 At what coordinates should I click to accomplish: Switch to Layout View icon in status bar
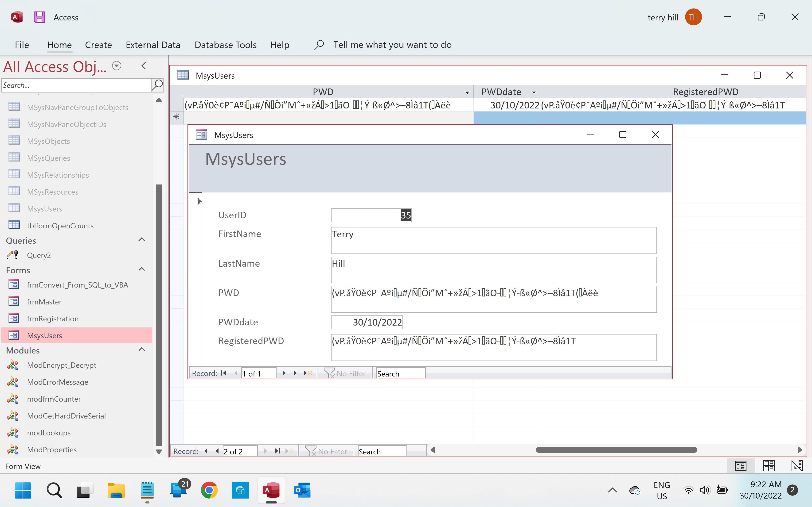pyautogui.click(x=768, y=466)
